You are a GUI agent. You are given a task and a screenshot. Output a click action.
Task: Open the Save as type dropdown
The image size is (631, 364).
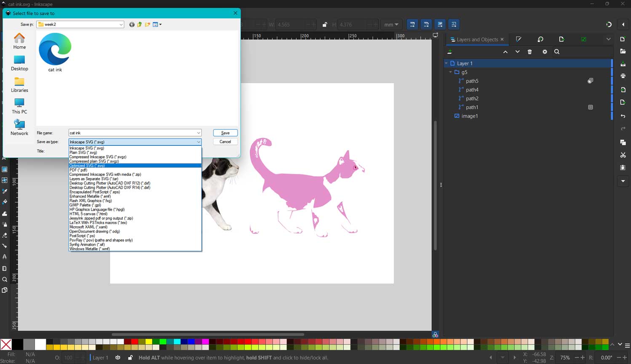(x=198, y=142)
